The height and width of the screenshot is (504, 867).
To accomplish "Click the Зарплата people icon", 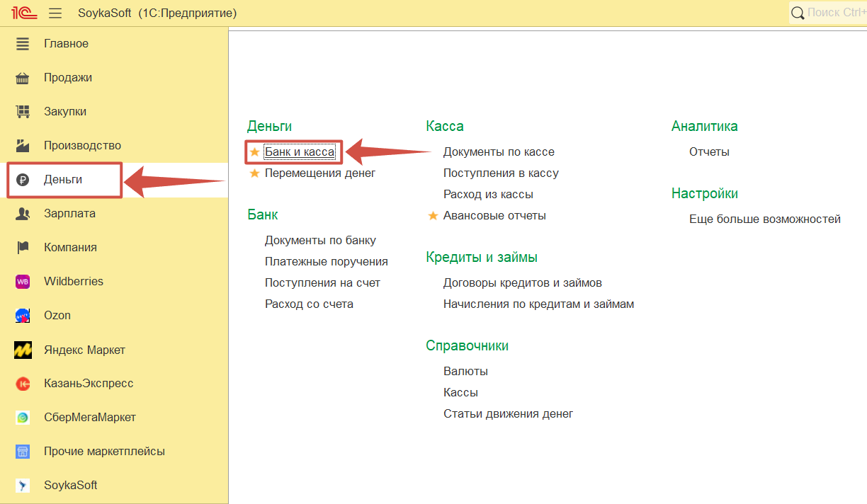I will pos(23,214).
